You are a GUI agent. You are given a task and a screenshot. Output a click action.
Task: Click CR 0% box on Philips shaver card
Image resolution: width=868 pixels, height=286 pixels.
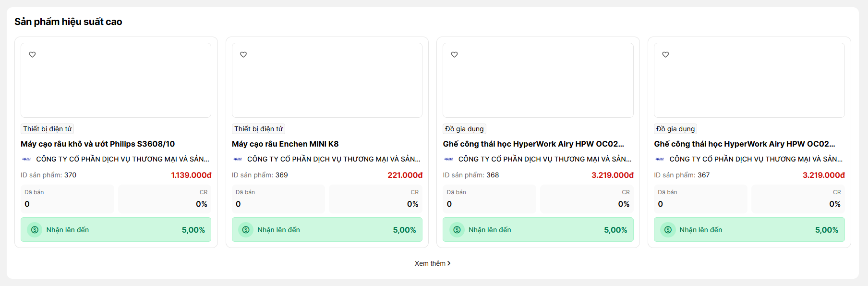click(x=164, y=199)
